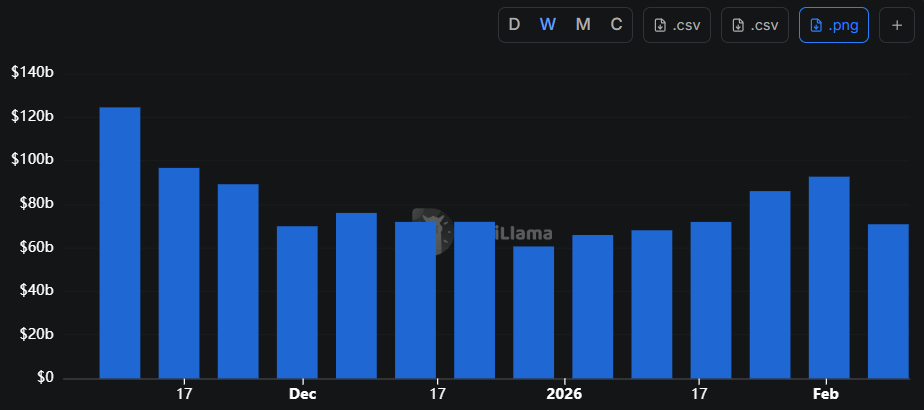Select the tallest bar near $124b

click(120, 242)
